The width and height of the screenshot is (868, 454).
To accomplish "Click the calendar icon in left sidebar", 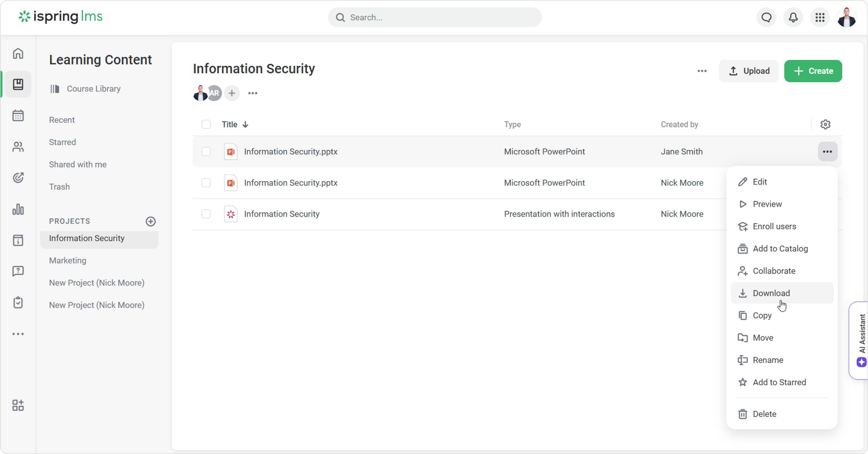I will (18, 116).
